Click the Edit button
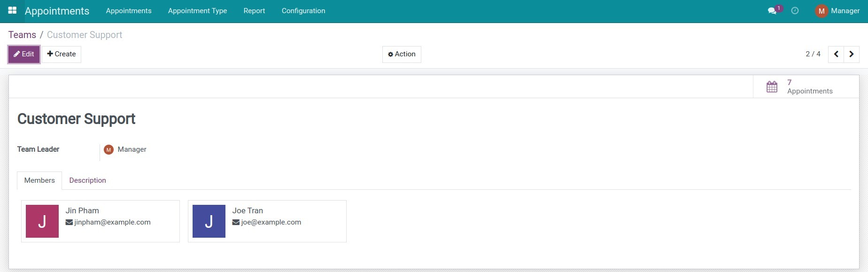 [x=24, y=54]
